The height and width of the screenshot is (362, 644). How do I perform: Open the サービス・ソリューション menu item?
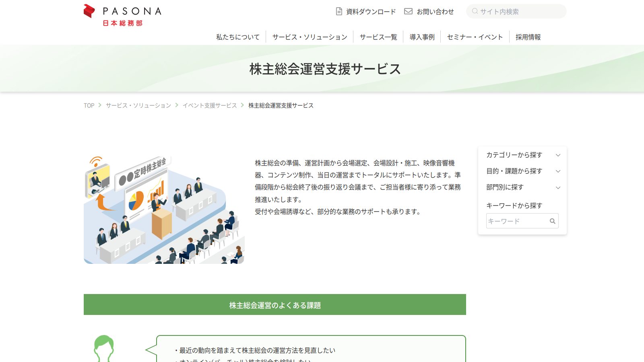point(310,37)
